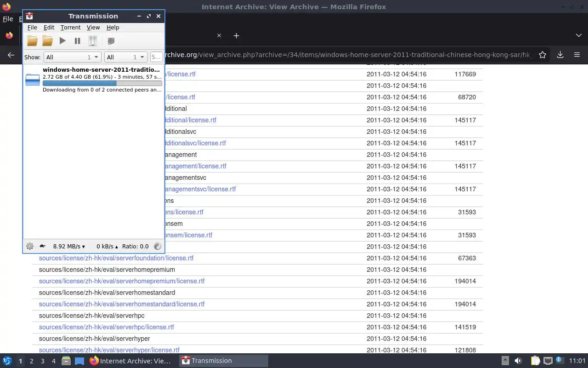588x368 pixels.
Task: Switch to workspace 2
Action: (31, 361)
